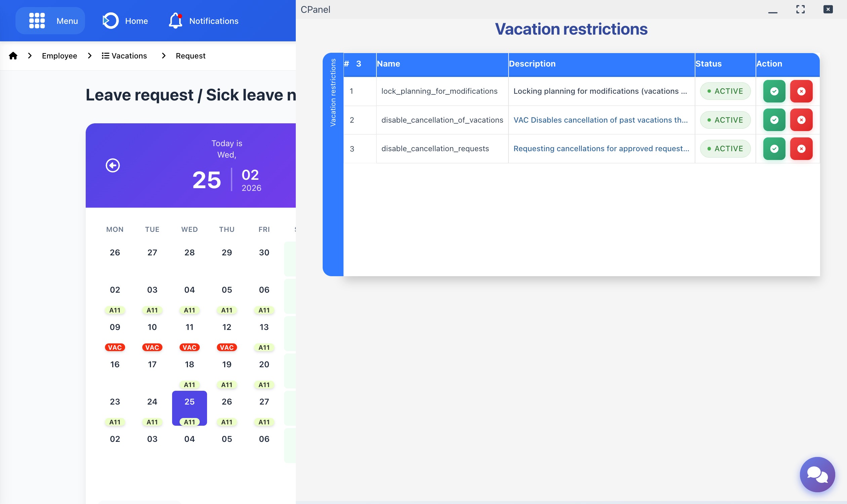This screenshot has height=504, width=847.
Task: Open the Menu grid icon
Action: click(37, 21)
